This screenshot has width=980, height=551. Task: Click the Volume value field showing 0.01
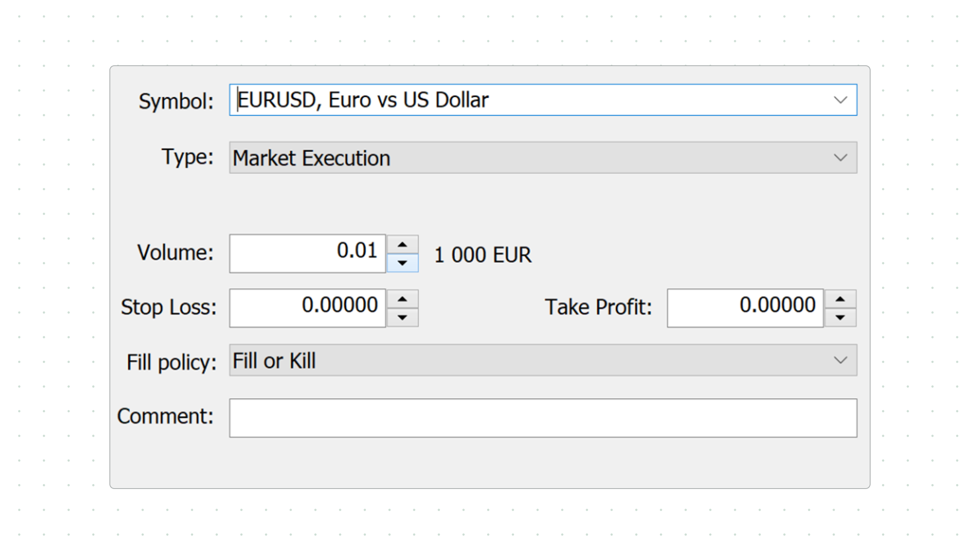point(307,253)
